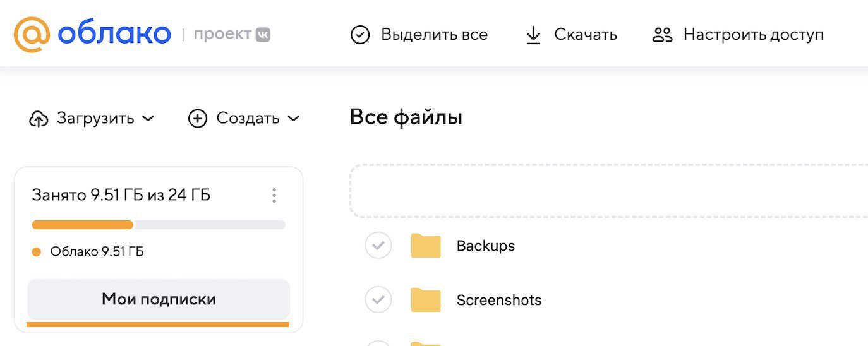Click the dashed file drop area

coord(606,191)
